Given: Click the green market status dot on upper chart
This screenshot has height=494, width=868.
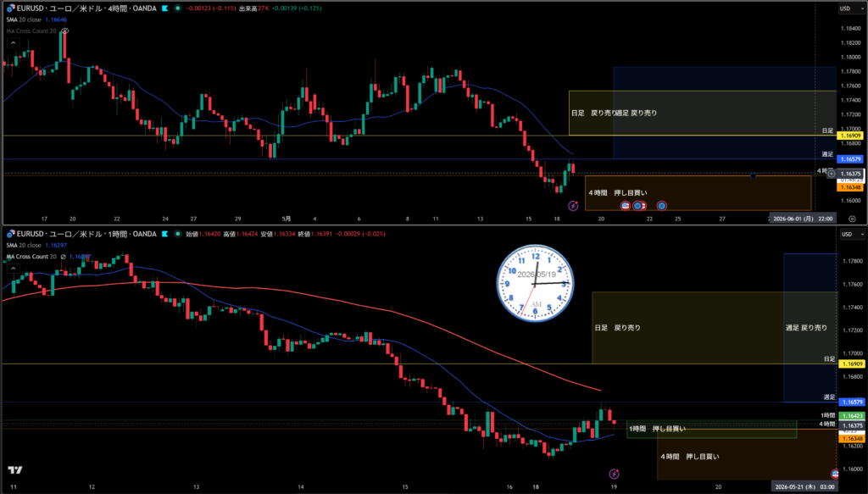Looking at the screenshot, I should click(178, 8).
